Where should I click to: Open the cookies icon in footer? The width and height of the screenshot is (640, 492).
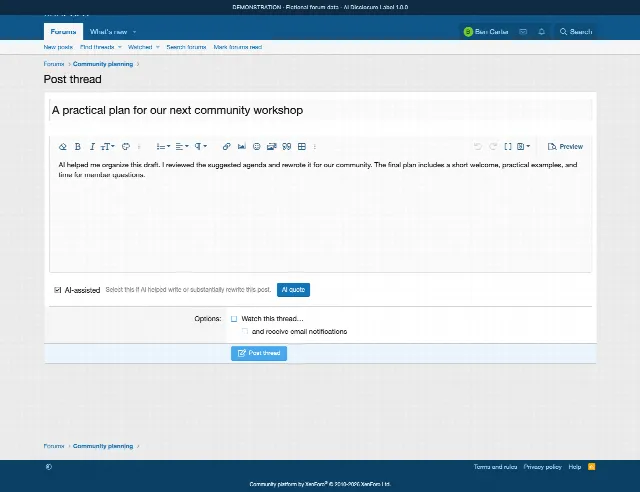pos(49,467)
